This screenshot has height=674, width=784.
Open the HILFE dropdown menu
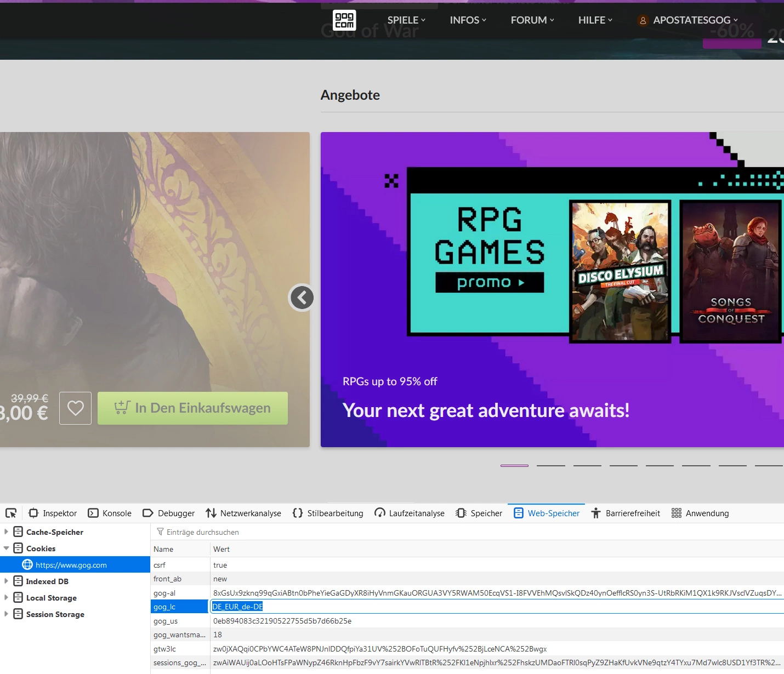pyautogui.click(x=595, y=20)
